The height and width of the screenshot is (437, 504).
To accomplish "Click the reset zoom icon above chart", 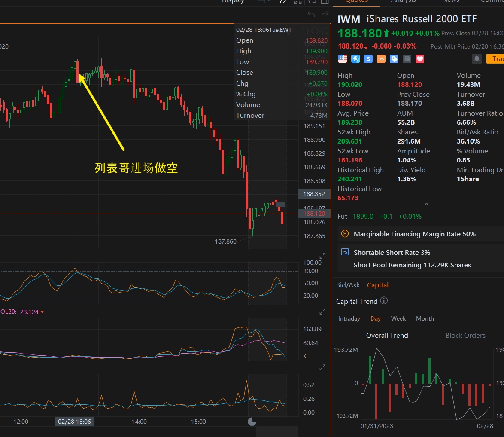I will coord(305,31).
